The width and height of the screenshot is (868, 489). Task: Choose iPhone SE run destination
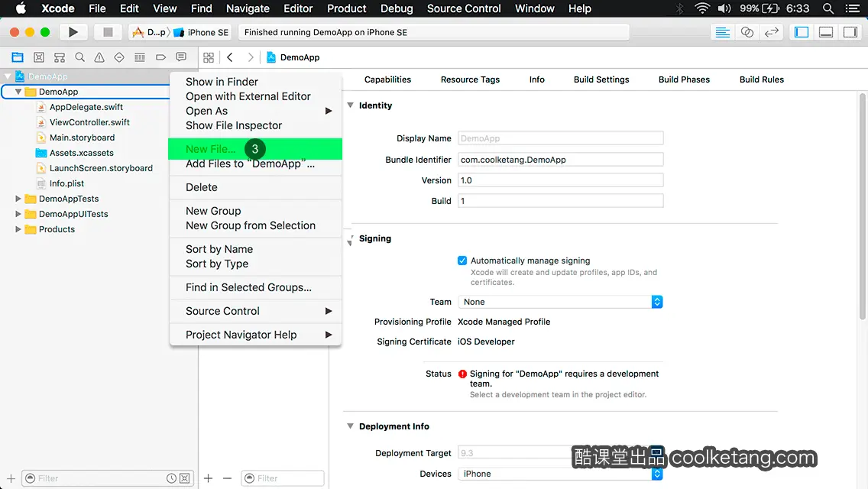pos(202,32)
